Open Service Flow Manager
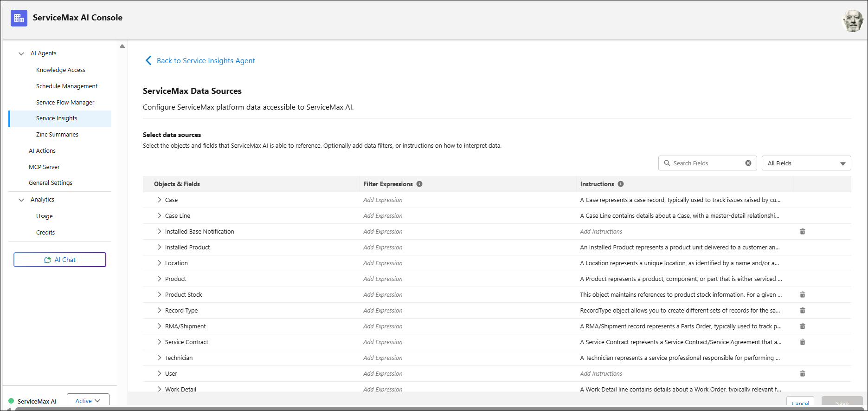This screenshot has width=868, height=411. coord(65,102)
